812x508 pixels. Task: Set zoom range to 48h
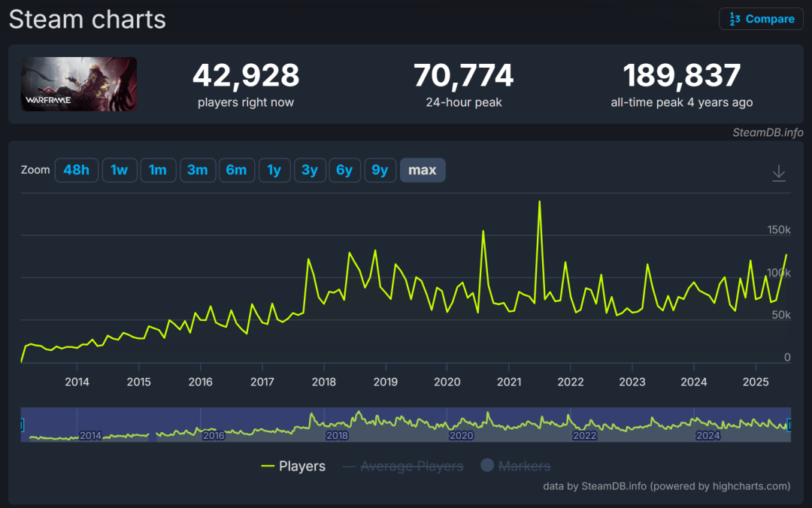click(76, 170)
